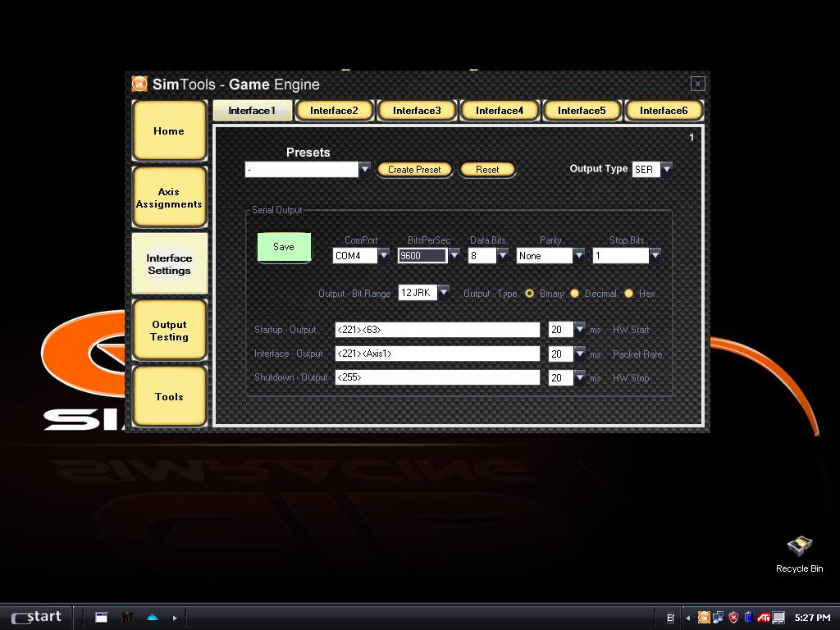Click the blue quick launch icon
The width and height of the screenshot is (840, 630).
tap(152, 617)
